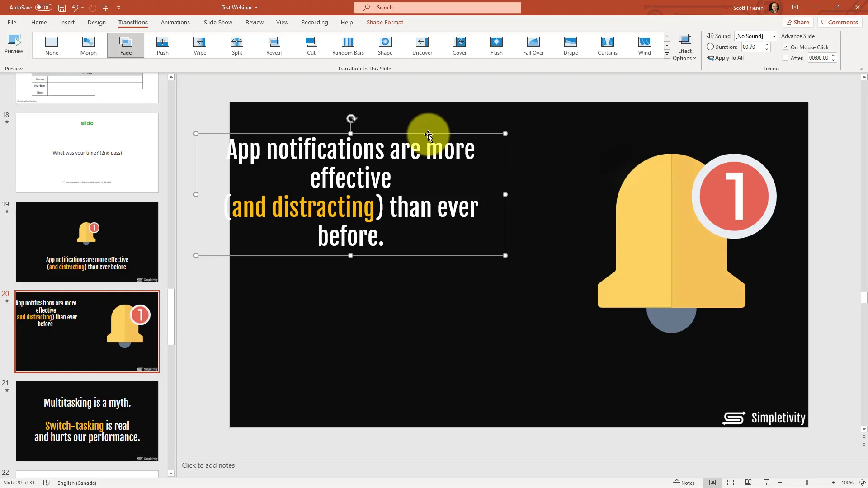Image resolution: width=868 pixels, height=488 pixels.
Task: Click the Preview transition button
Action: pyautogui.click(x=14, y=44)
